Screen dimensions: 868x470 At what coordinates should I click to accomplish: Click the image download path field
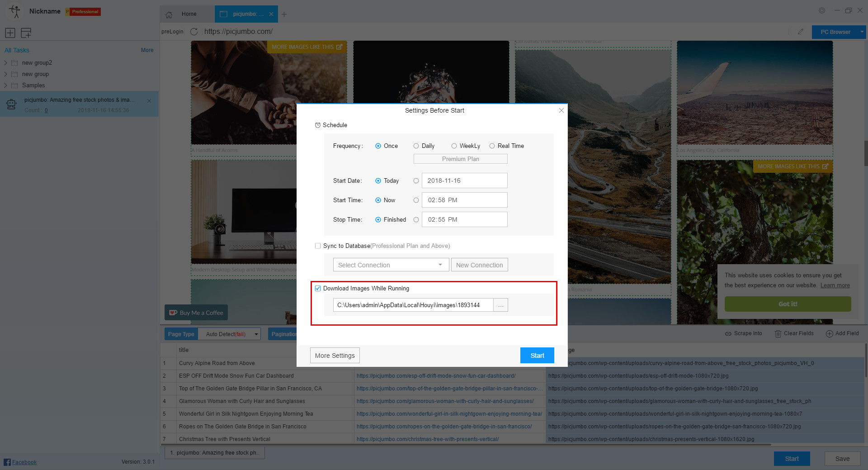[x=413, y=305]
